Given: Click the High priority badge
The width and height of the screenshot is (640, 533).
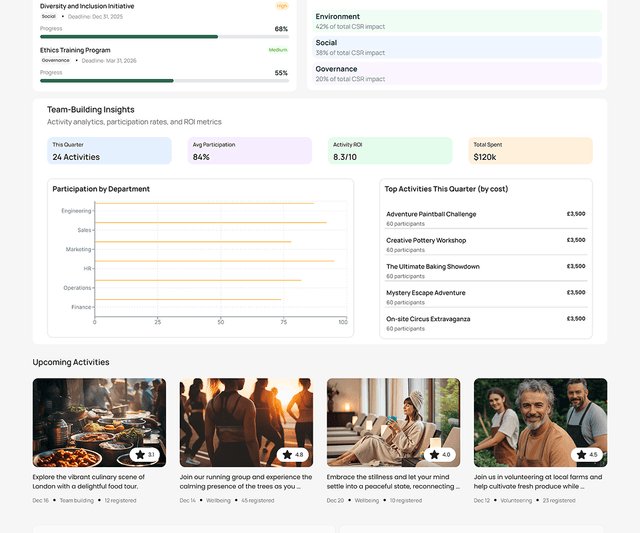Looking at the screenshot, I should pyautogui.click(x=282, y=6).
